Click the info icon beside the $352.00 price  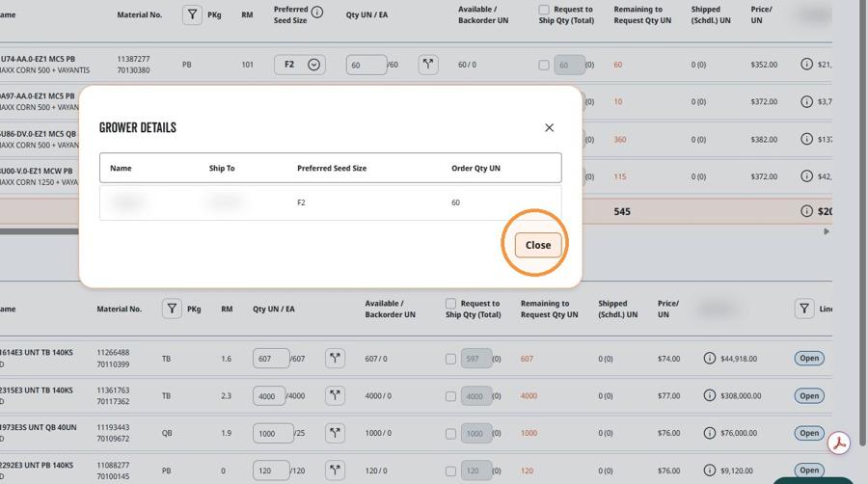coord(806,65)
